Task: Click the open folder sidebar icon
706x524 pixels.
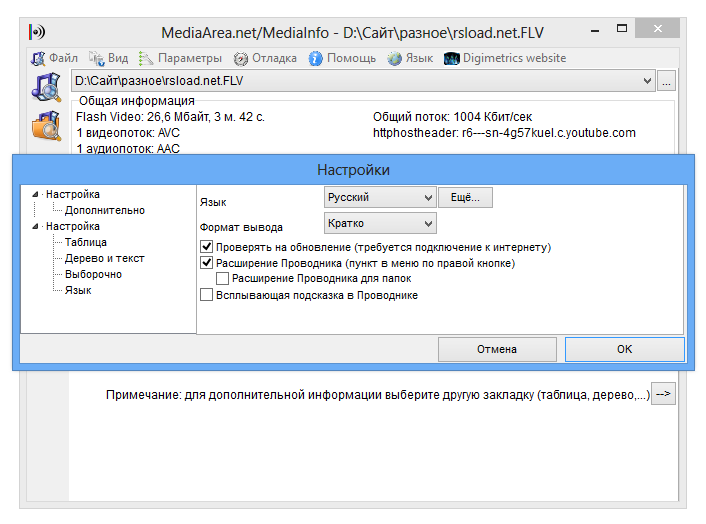Action: (46, 126)
